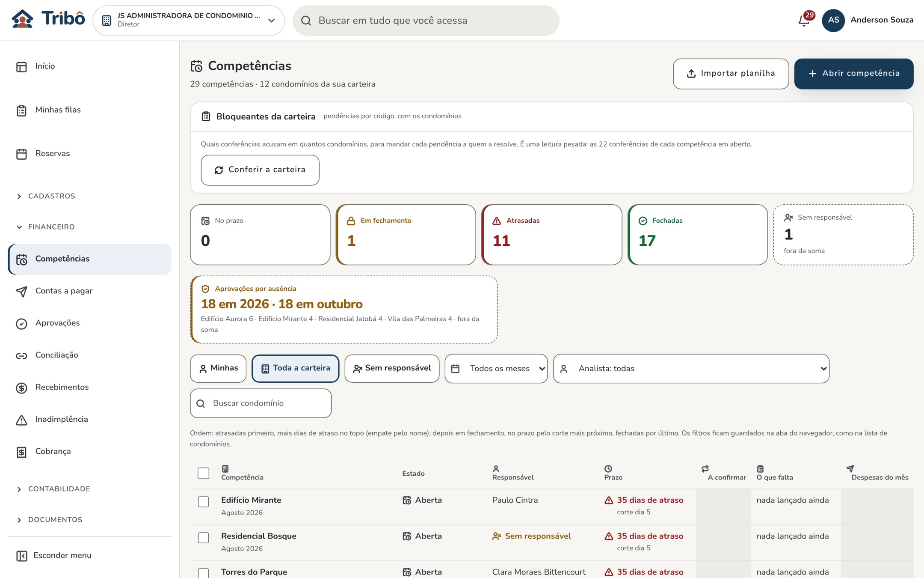924x578 pixels.
Task: Click the Fechadas card showing 17
Action: click(x=698, y=235)
